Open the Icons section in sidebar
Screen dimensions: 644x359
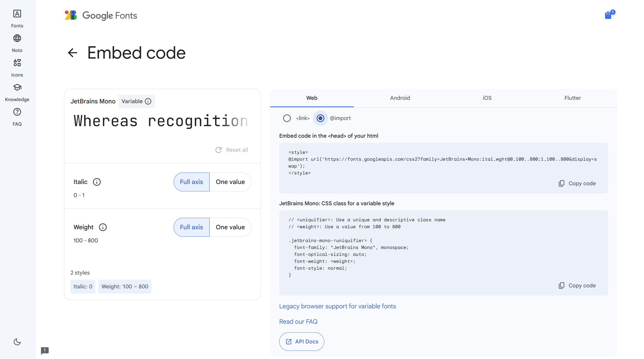[x=17, y=63]
